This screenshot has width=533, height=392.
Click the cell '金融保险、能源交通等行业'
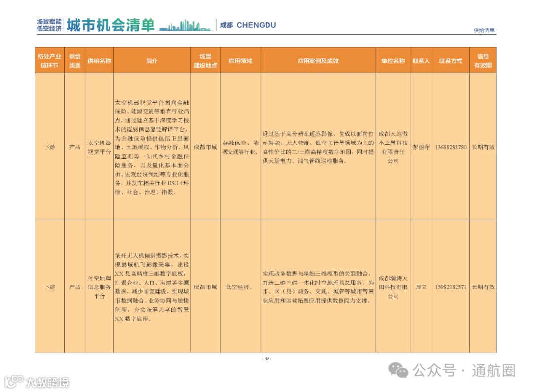click(240, 147)
